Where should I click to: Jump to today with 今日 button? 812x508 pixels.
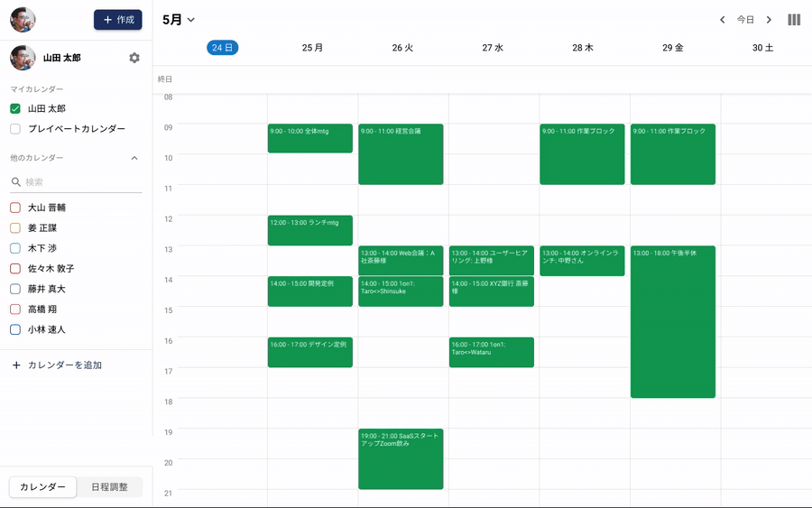point(745,20)
